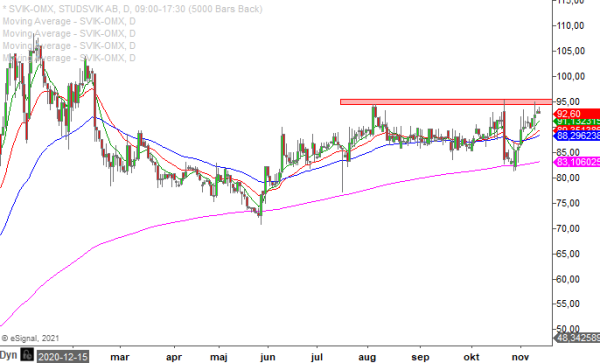Select the second Moving Average legend line
The width and height of the screenshot is (600, 363).
69,33
